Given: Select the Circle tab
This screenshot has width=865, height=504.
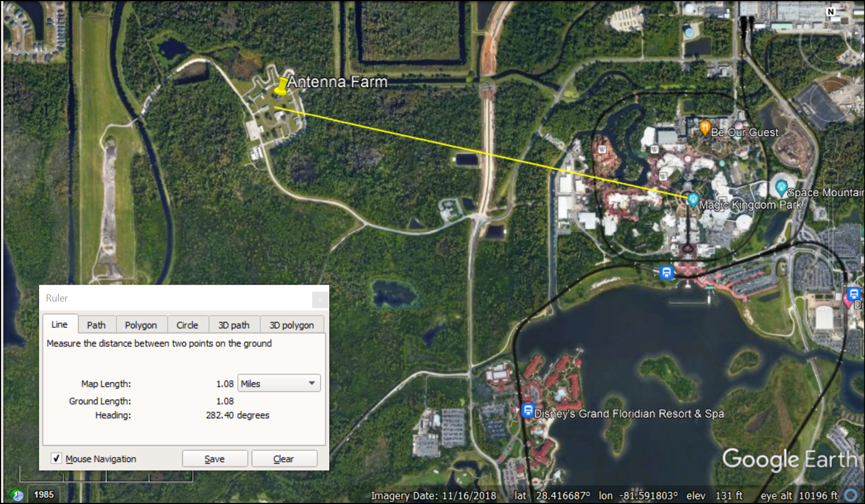Looking at the screenshot, I should pos(187,325).
